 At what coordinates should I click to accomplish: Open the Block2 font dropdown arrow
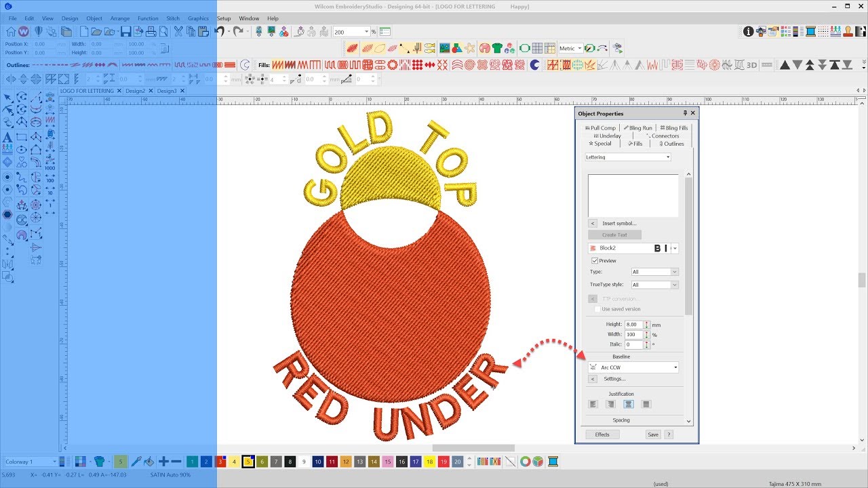675,248
